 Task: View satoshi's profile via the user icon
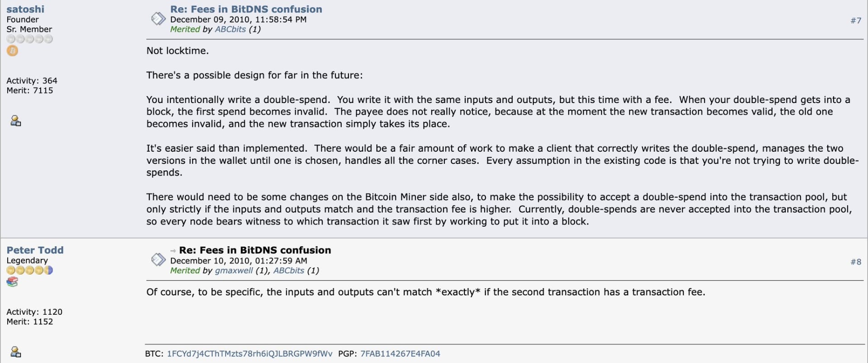(x=16, y=121)
